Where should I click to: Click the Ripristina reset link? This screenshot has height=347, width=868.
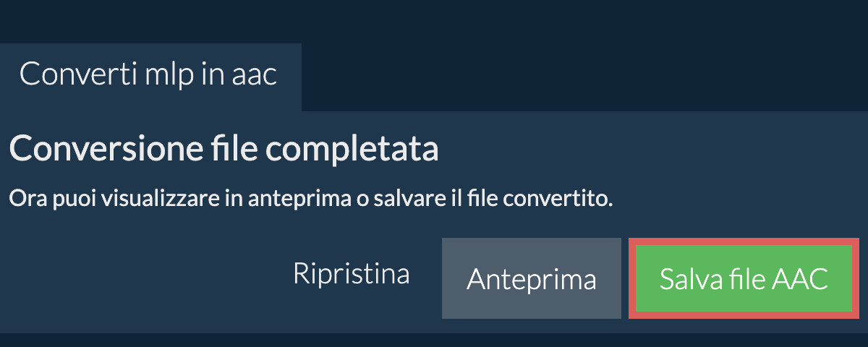pos(351,274)
